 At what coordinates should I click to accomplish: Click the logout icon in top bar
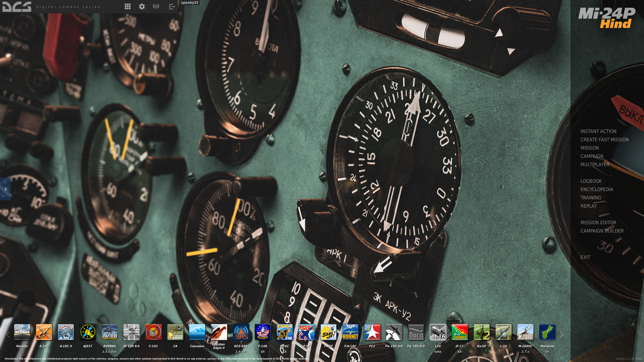172,7
